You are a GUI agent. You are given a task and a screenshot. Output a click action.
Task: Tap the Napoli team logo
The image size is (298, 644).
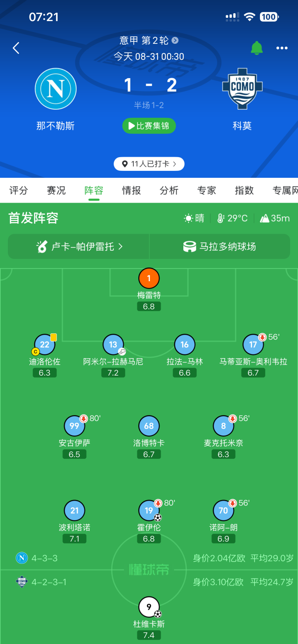55,89
